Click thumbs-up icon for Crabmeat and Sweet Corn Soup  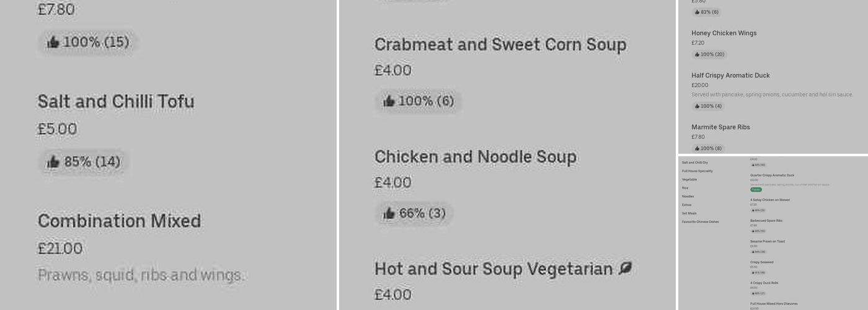coord(389,101)
